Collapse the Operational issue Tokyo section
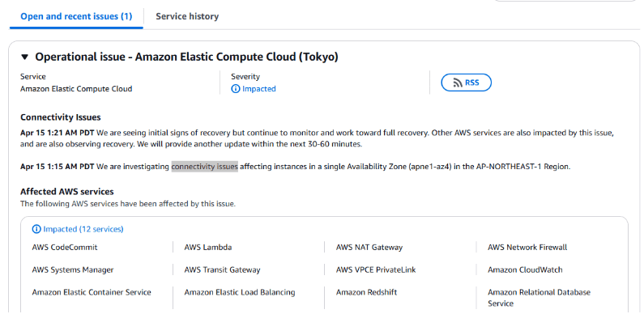Screen dimensions: 644x314 coord(25,57)
